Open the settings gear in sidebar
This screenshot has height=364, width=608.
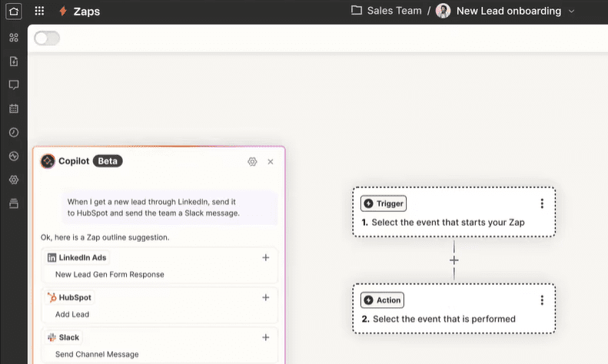14,180
